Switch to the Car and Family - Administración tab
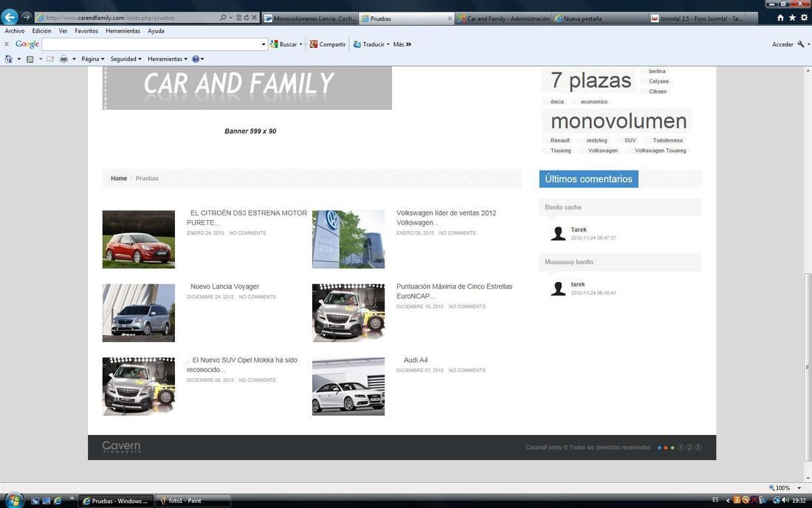812x508 pixels. click(x=504, y=18)
